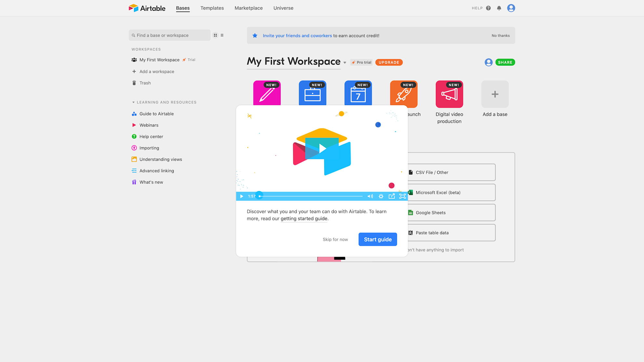Click the video time 1:57 label

coord(252,196)
